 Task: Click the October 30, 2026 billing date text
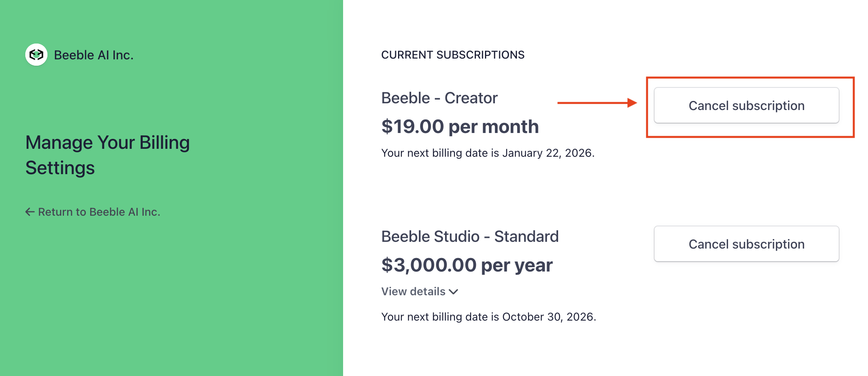[x=549, y=317]
